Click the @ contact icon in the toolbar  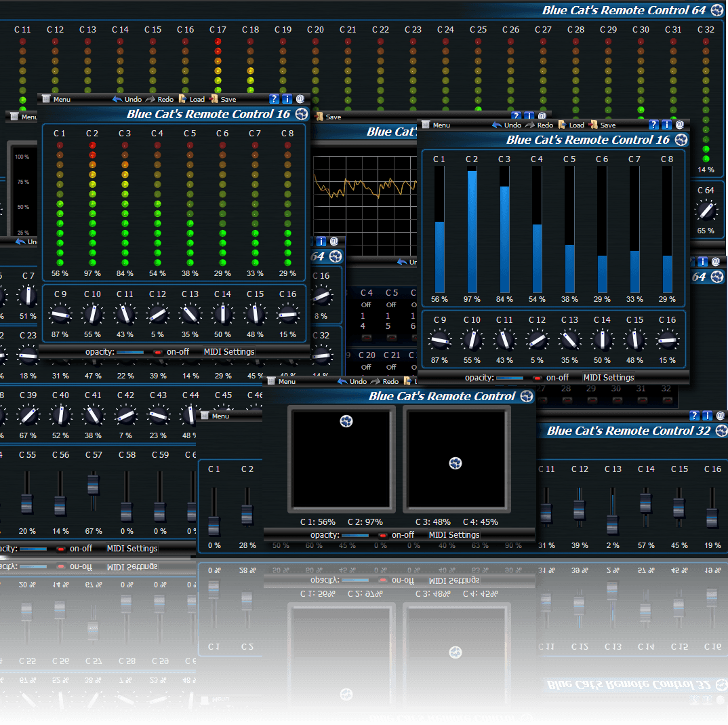coord(299,99)
